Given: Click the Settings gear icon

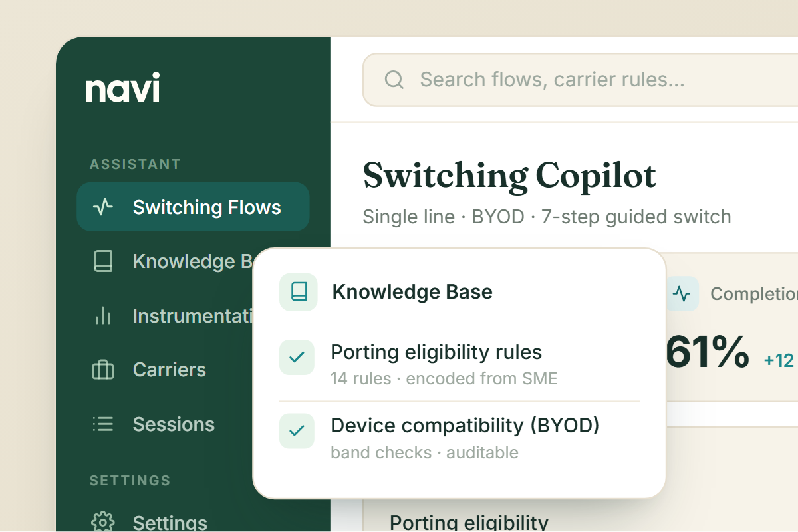Looking at the screenshot, I should 102,522.
